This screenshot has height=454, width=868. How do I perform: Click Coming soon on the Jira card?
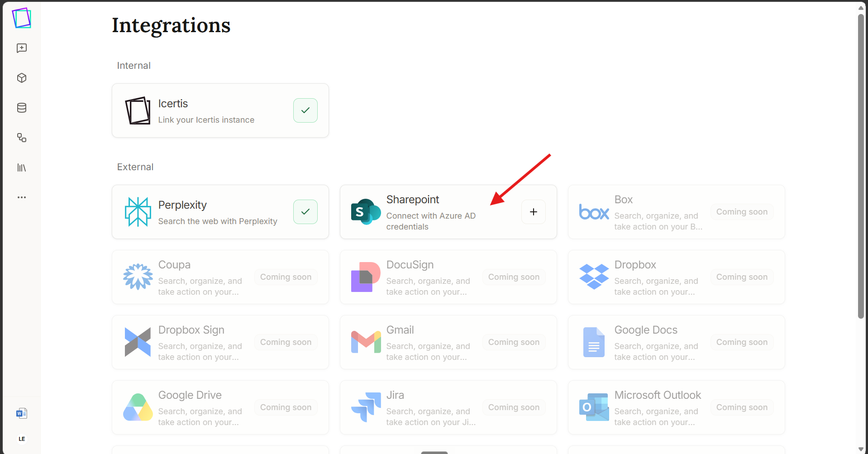click(514, 407)
